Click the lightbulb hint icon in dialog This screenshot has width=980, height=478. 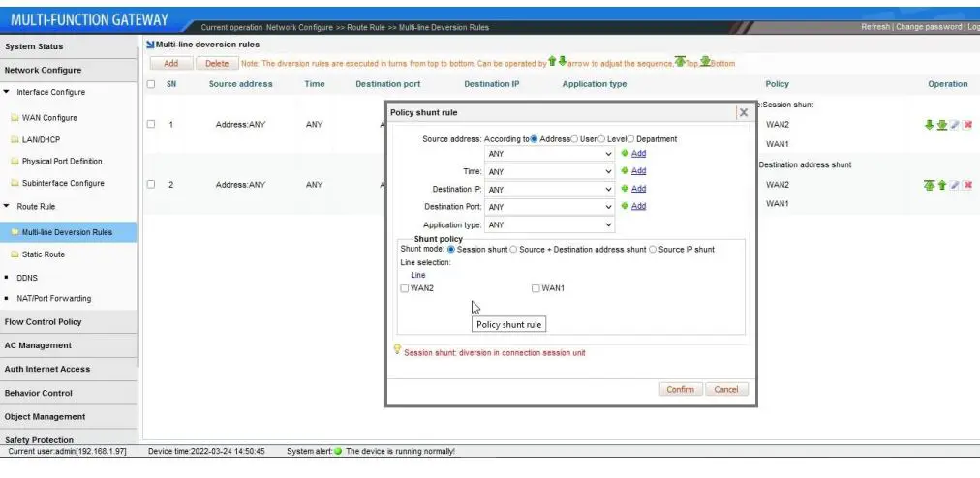point(397,349)
